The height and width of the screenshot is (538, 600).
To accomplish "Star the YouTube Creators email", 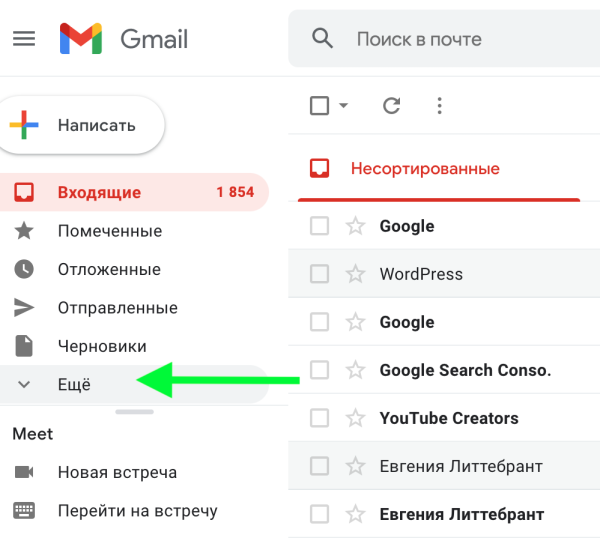I will [x=355, y=418].
